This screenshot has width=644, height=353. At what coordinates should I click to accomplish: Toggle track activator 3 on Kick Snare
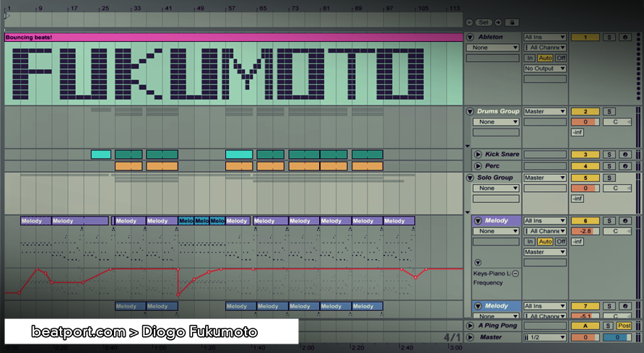586,154
